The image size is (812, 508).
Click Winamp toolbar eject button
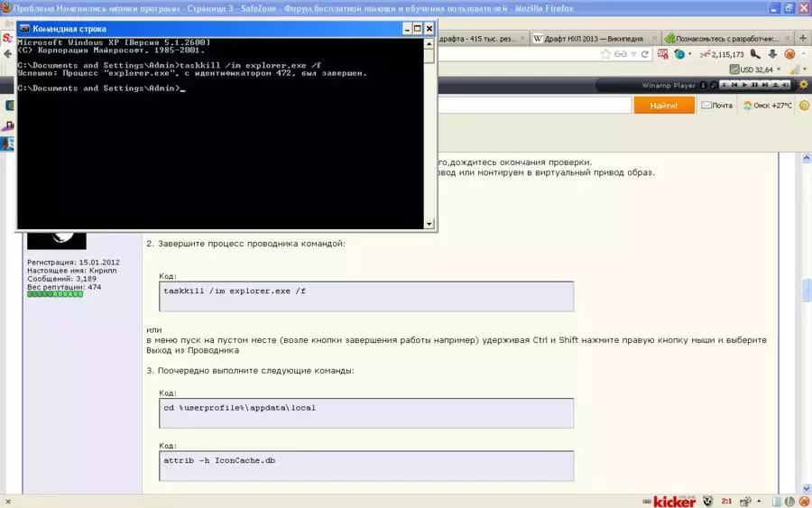775,85
